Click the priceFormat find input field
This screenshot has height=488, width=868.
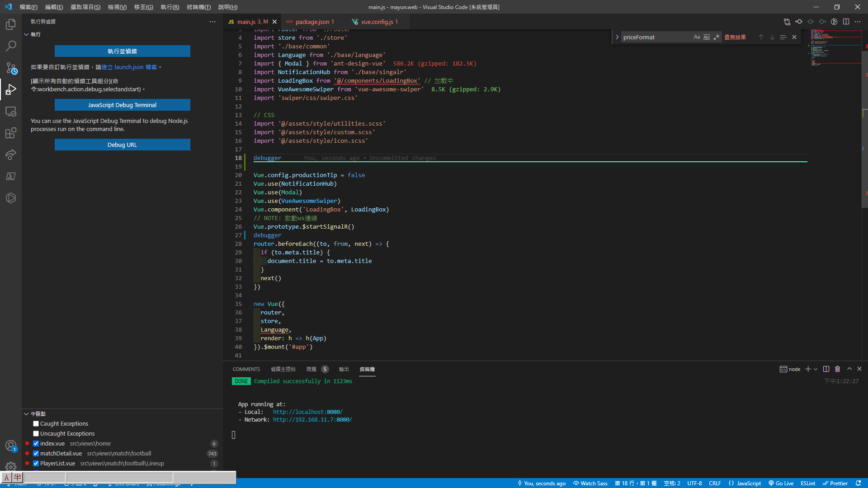656,37
